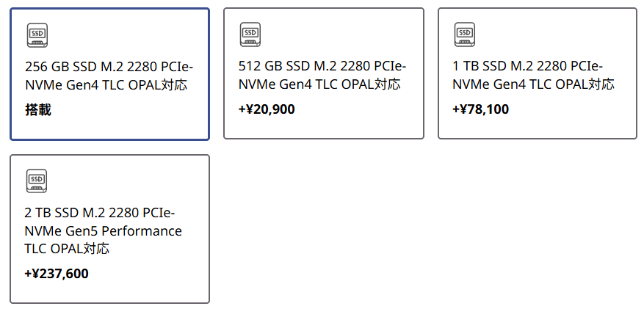Click the "2 TB SSD M.2 2280 PCIe-" title text
Viewport: 644px width, 309px height.
click(x=100, y=213)
